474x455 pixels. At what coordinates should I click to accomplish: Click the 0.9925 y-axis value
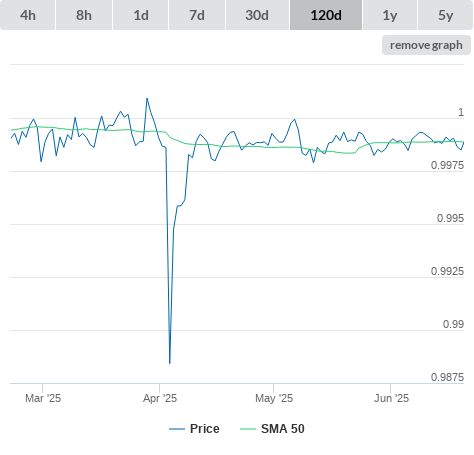pos(447,271)
